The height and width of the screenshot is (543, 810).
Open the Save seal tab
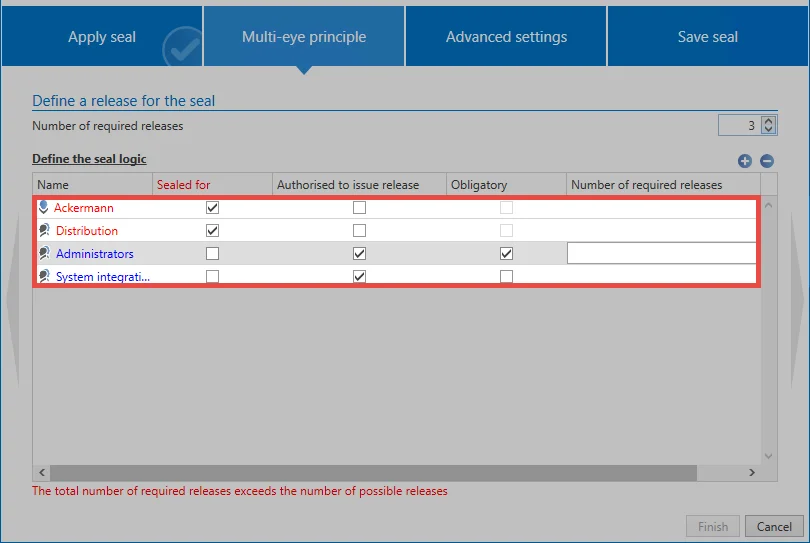pos(708,37)
